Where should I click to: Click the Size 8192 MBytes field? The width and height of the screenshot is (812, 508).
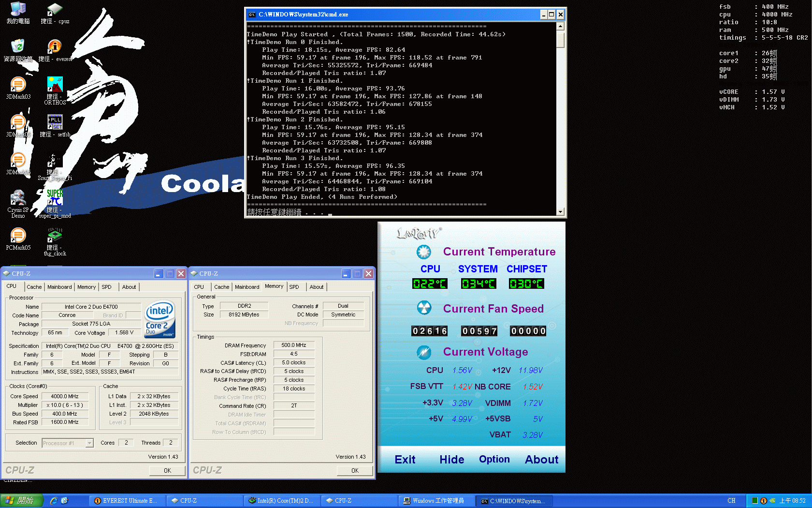244,314
